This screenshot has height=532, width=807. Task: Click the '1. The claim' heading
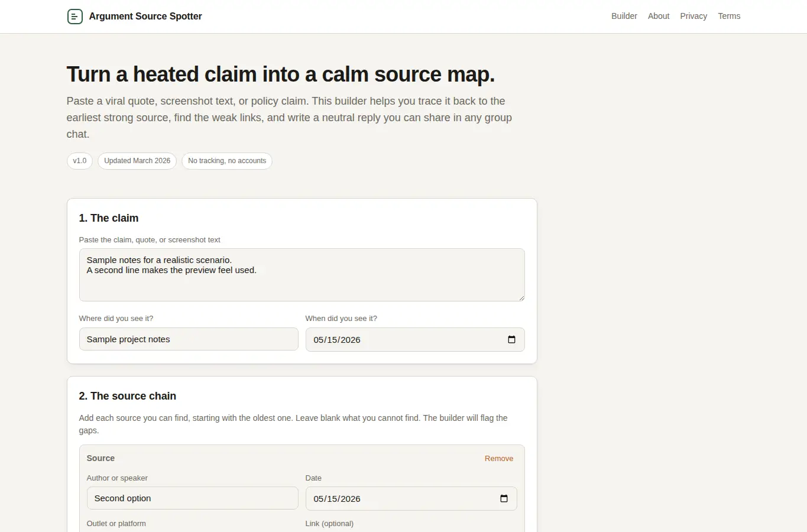(x=109, y=218)
